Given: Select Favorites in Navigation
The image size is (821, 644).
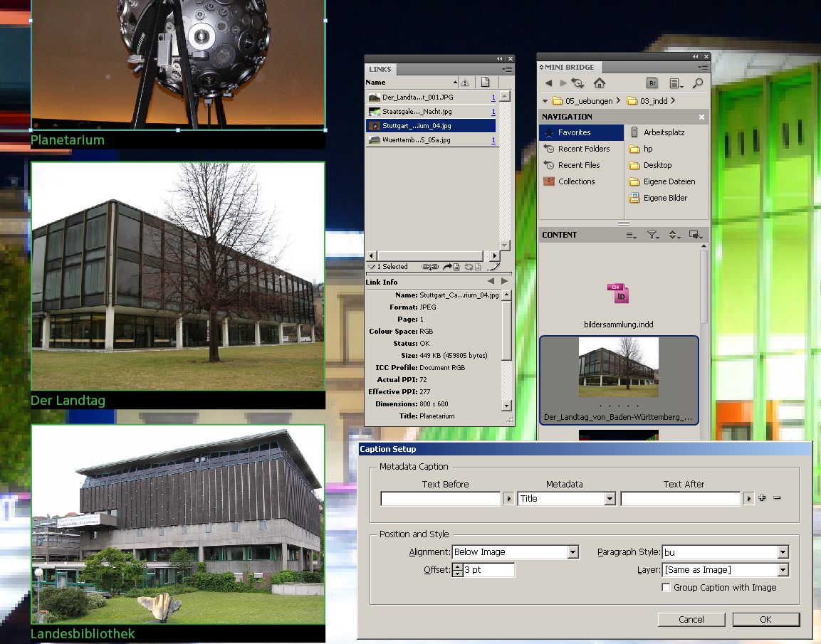Looking at the screenshot, I should [x=581, y=132].
